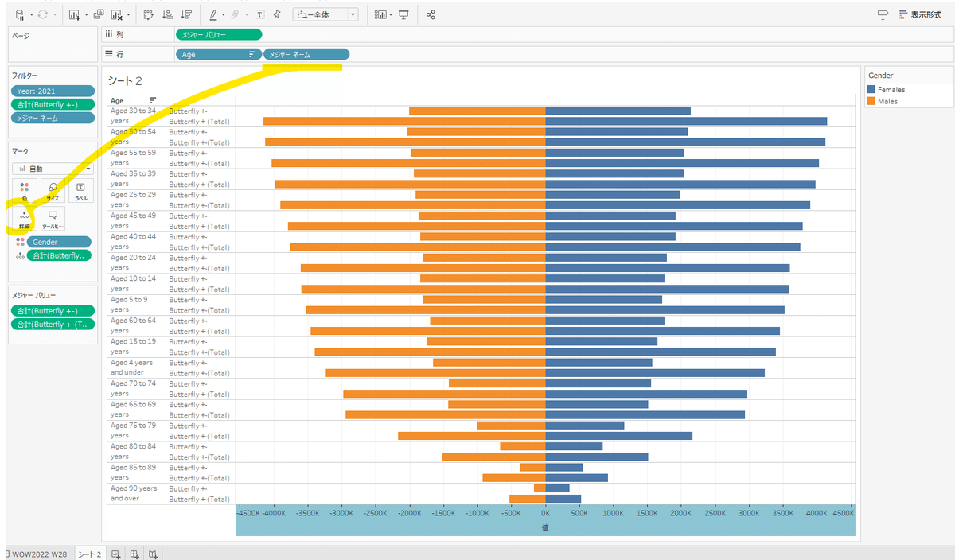Screen dimensions: 955x560
Task: Click the clear sheet icon
Action: click(117, 14)
